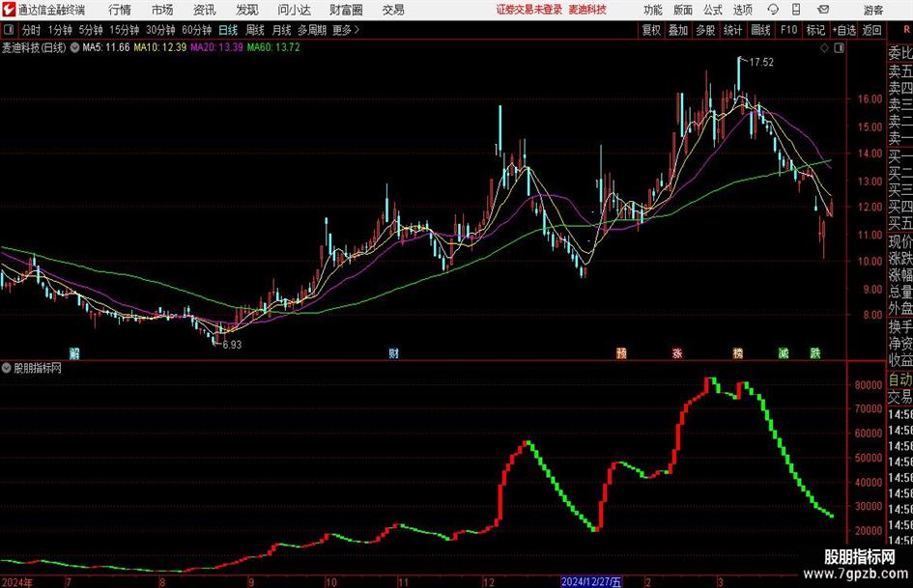Image resolution: width=913 pixels, height=588 pixels.
Task: Open the mail envelope icon
Action: click(x=823, y=10)
